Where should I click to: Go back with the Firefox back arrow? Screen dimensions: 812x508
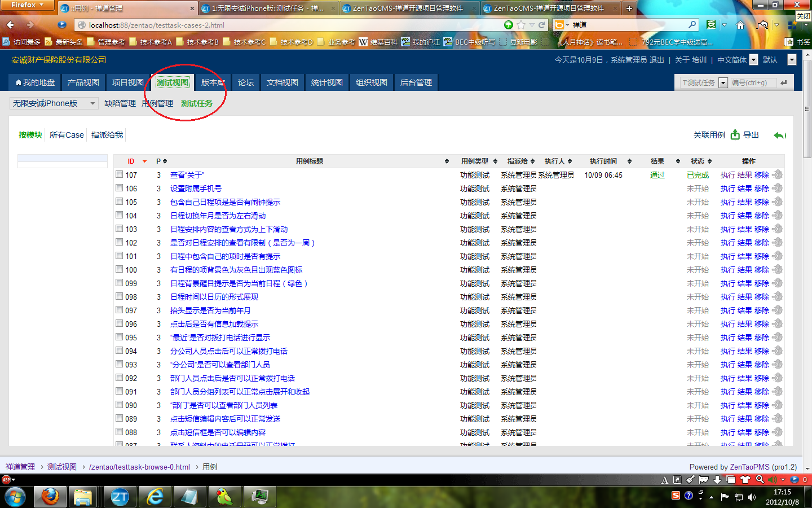pyautogui.click(x=10, y=25)
